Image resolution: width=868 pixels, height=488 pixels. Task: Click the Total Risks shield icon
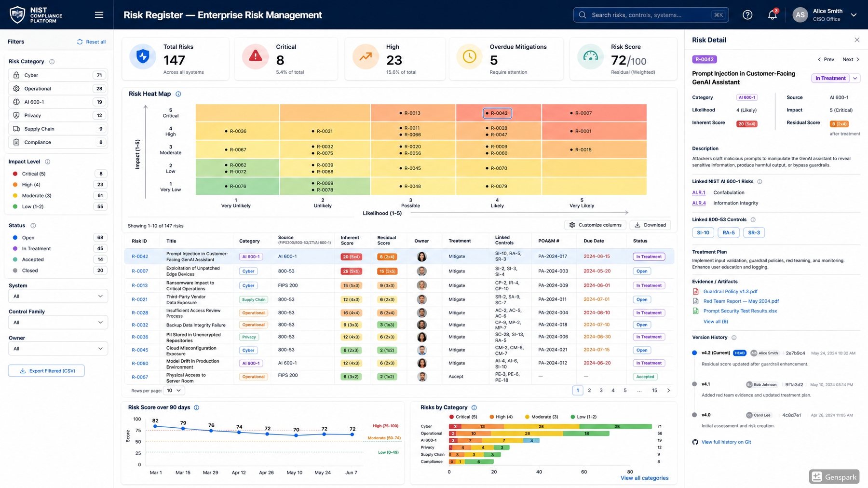tap(143, 56)
